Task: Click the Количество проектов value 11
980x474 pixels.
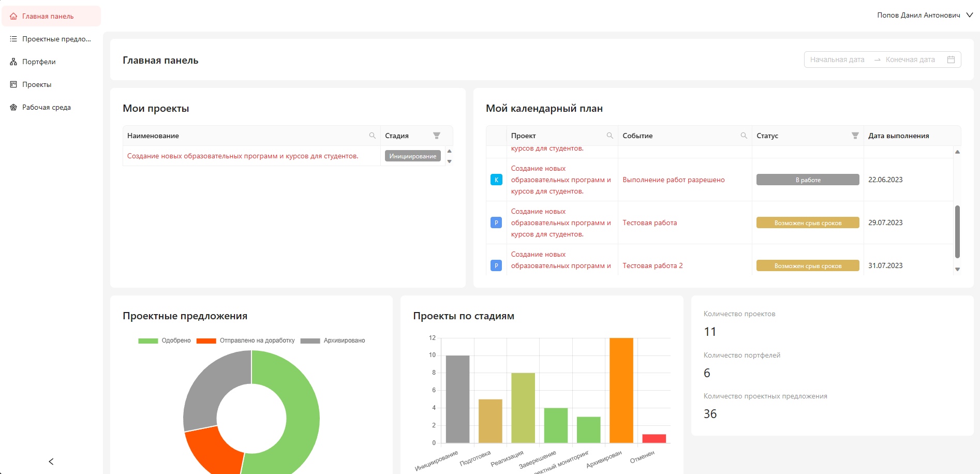Action: tap(710, 332)
